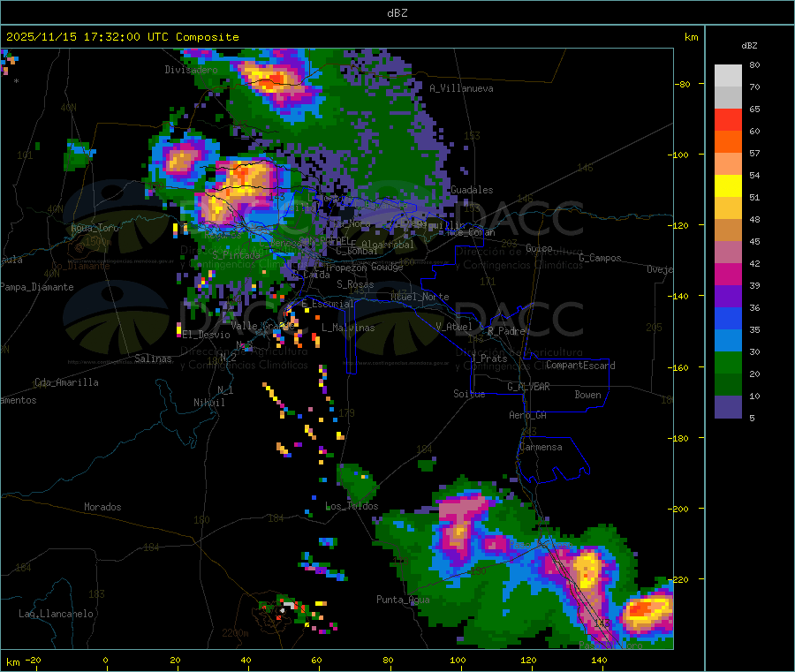This screenshot has width=795, height=672.
Task: Click the 'Salinas' map label
Action: [153, 359]
